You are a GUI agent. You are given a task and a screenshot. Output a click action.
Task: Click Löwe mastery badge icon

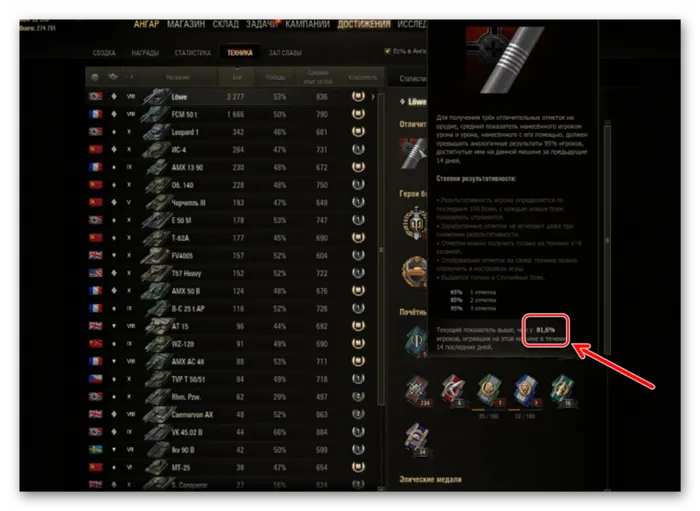click(x=358, y=96)
